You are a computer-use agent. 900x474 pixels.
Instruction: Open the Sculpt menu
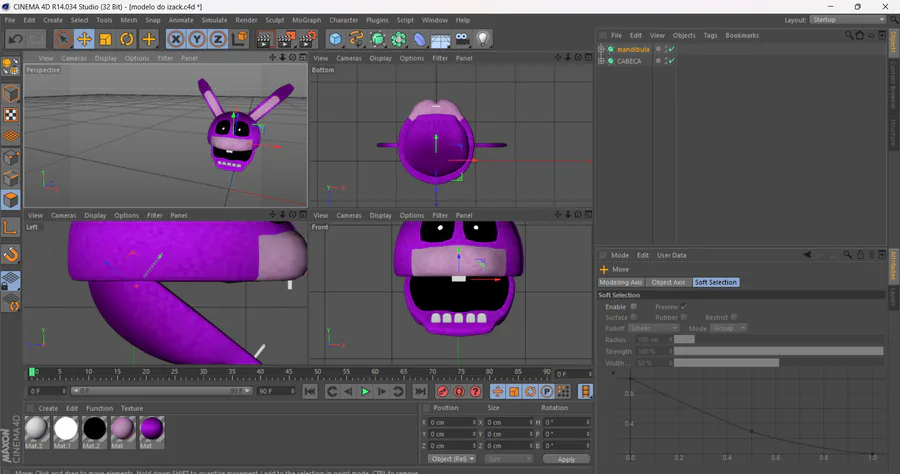274,20
